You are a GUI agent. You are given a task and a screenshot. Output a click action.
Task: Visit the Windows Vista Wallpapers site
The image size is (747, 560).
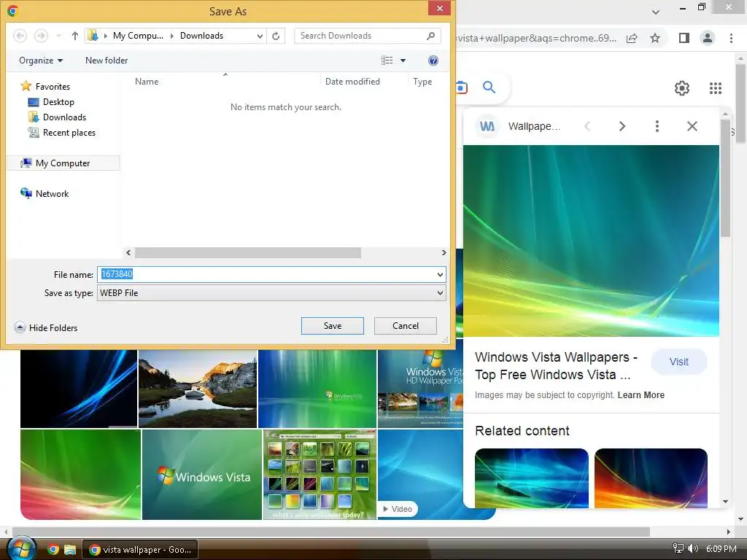click(679, 362)
